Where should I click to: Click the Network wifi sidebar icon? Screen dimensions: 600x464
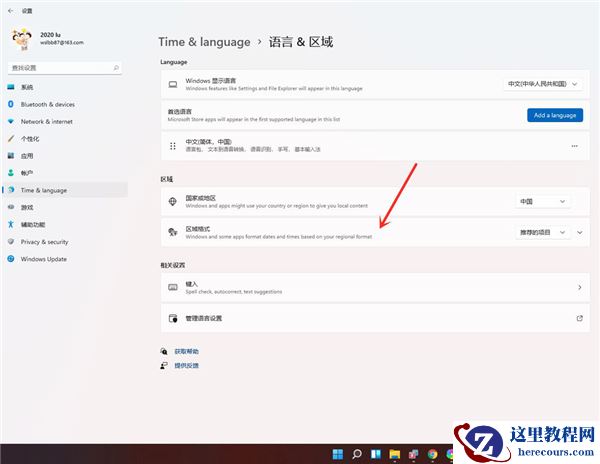[x=11, y=121]
